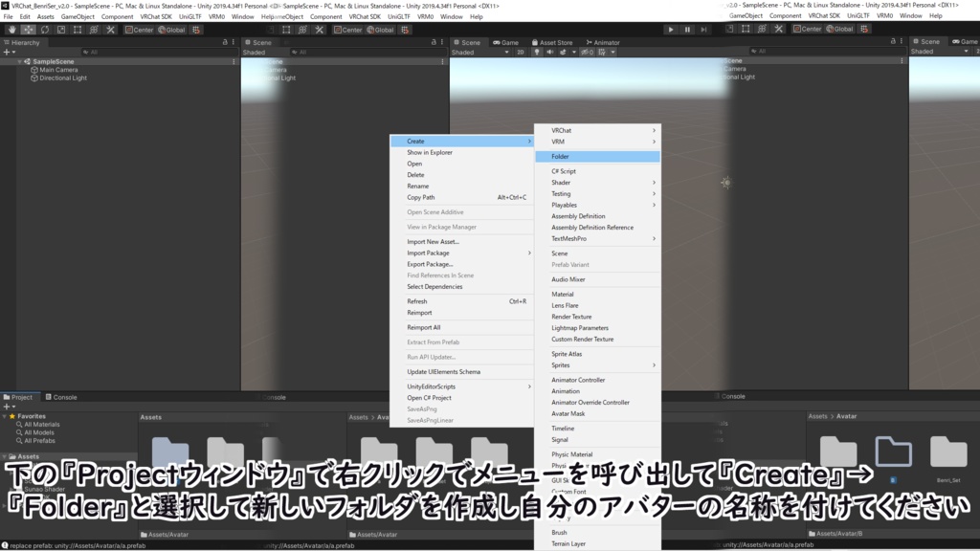This screenshot has width=980, height=551.
Task: Select the Rect Transform tool
Action: (x=77, y=30)
